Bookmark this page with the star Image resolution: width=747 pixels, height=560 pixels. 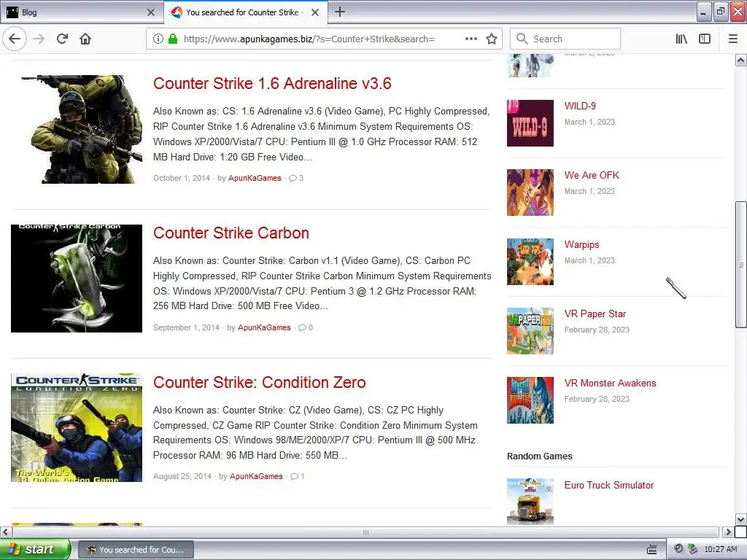pos(492,39)
